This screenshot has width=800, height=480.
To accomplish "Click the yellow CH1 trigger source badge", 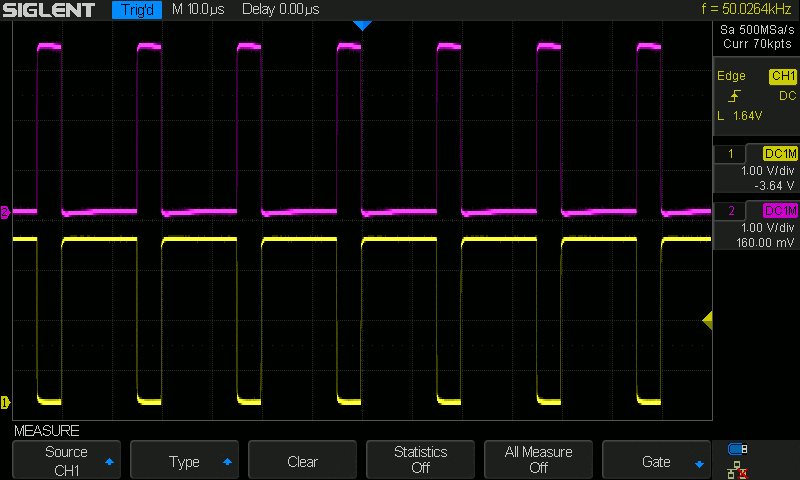I will coord(782,77).
